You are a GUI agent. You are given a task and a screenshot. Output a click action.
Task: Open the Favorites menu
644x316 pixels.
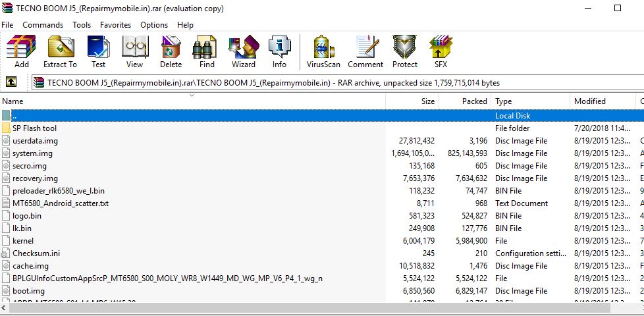point(115,25)
